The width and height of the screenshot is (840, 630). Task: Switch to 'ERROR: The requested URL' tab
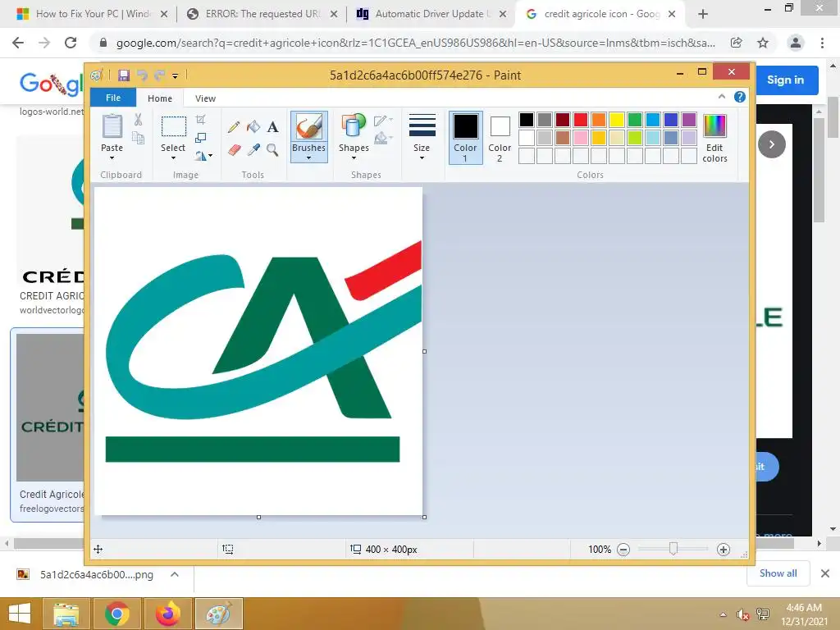click(x=262, y=15)
